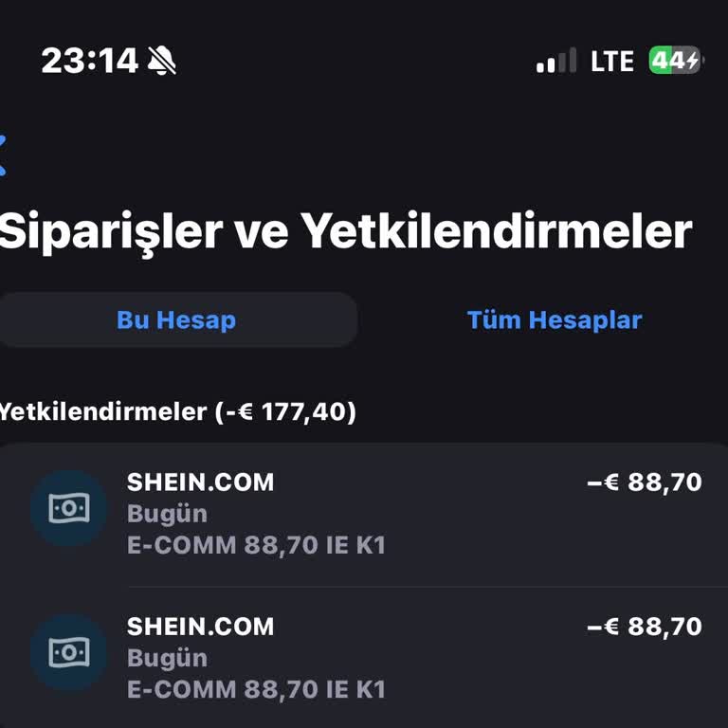
Task: Open the second SHEIN.COM authorization title
Action: click(x=200, y=626)
